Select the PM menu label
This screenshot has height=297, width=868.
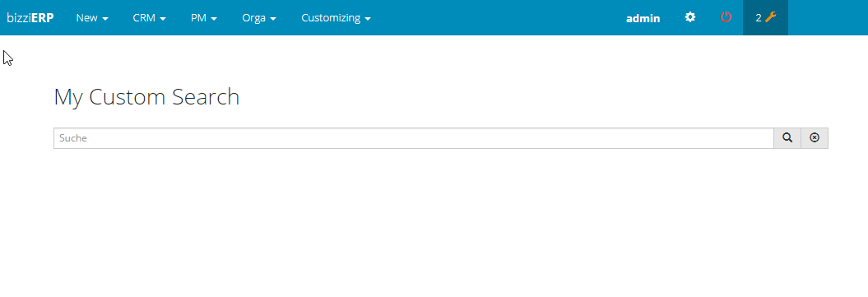point(199,18)
